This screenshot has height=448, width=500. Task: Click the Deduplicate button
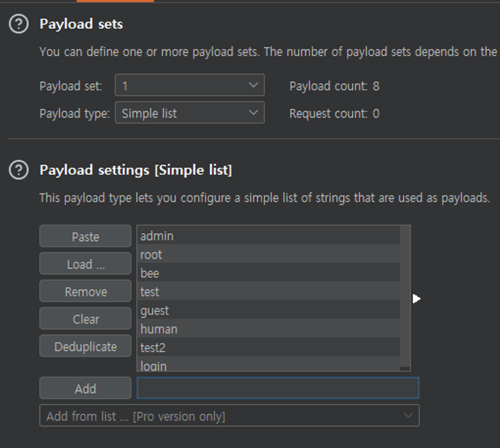pos(85,346)
